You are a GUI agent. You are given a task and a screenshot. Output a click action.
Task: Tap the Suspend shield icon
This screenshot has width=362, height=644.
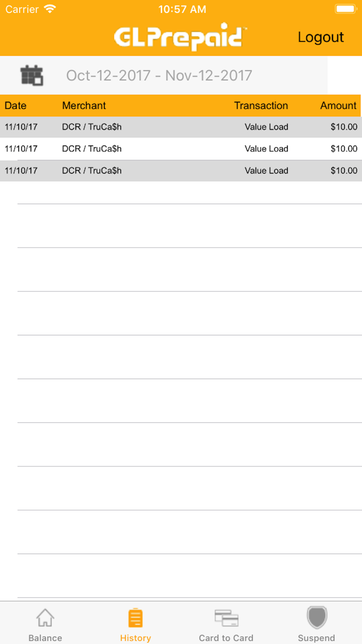[317, 618]
